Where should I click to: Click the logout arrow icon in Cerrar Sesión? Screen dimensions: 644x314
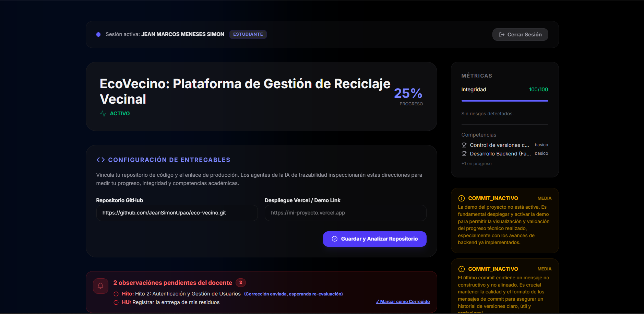coord(502,35)
